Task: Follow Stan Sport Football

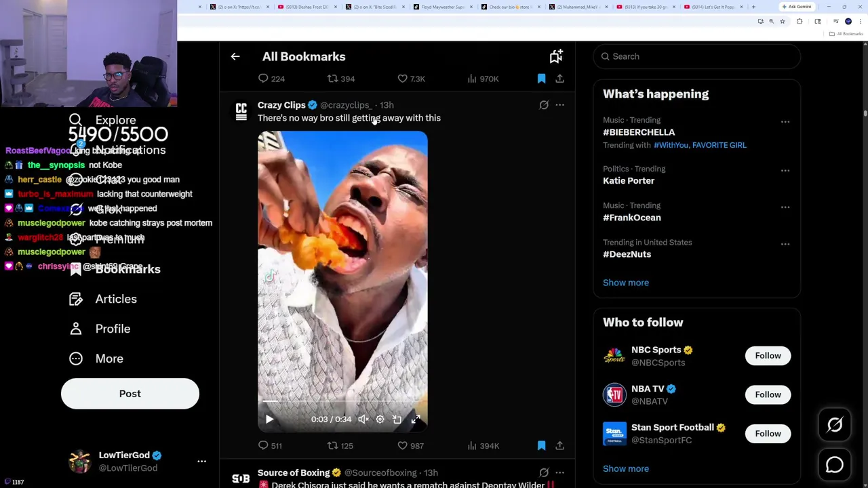Action: pos(768,434)
